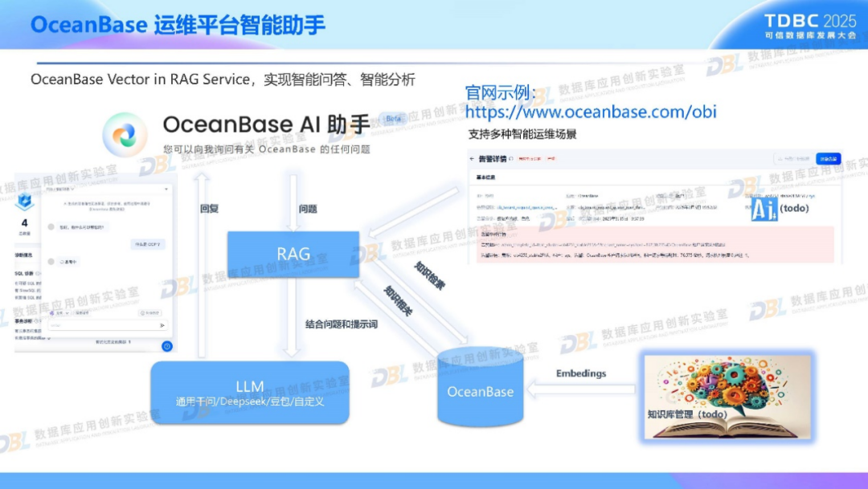Click the '告警详情' page title
Image resolution: width=868 pixels, height=489 pixels.
click(492, 159)
